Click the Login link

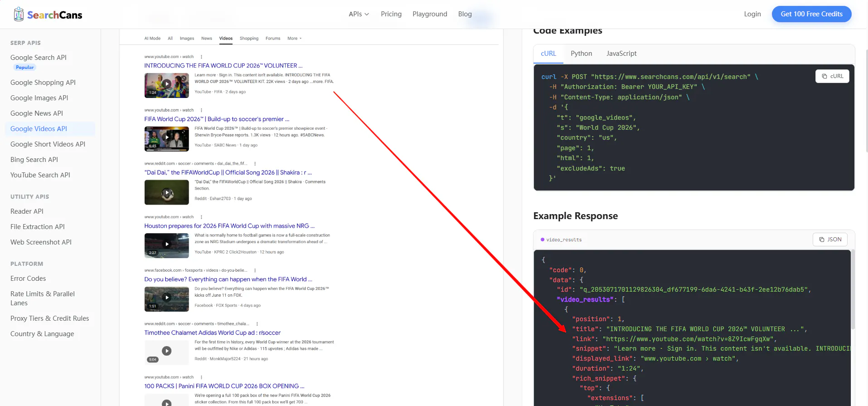click(752, 14)
